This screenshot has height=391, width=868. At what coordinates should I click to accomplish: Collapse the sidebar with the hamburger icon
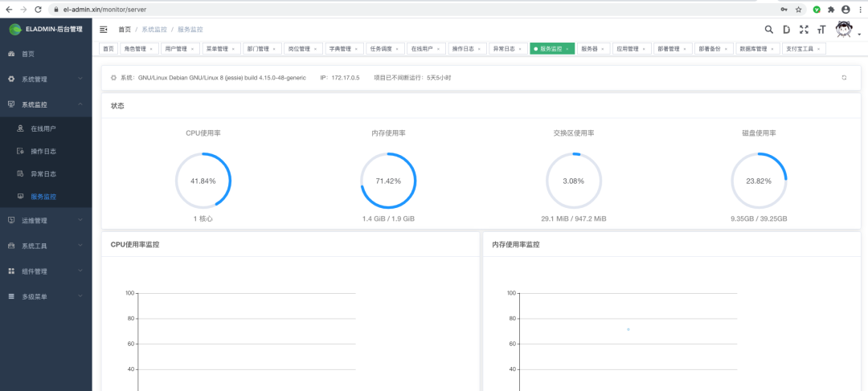(104, 29)
